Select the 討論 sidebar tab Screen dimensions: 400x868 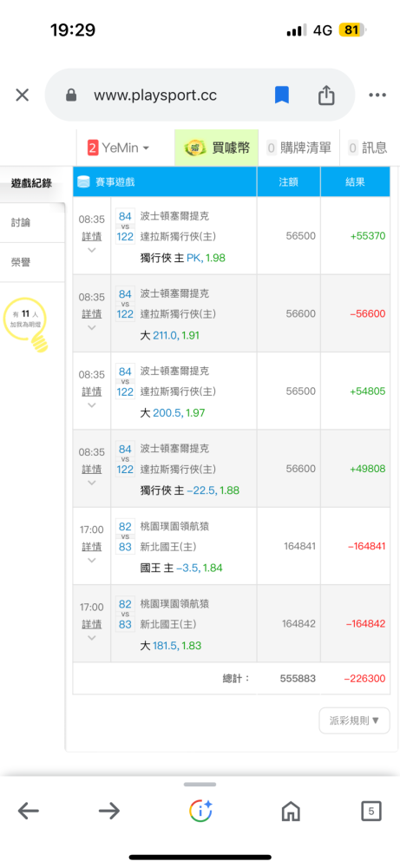pos(32,222)
